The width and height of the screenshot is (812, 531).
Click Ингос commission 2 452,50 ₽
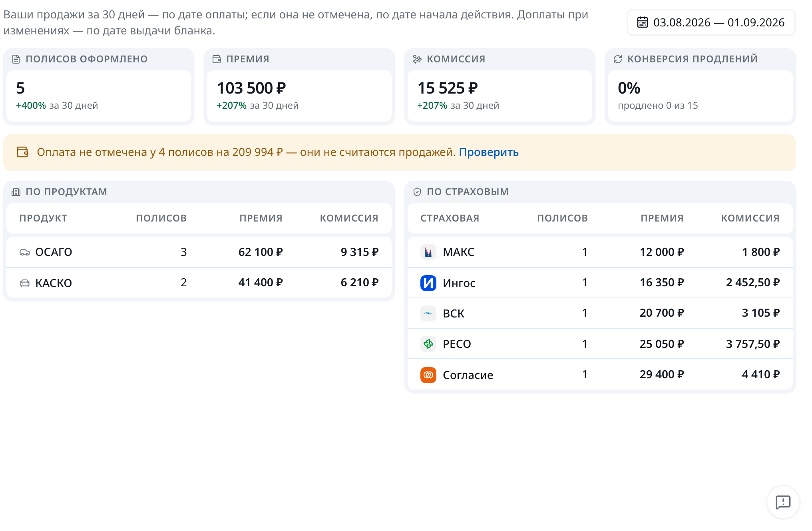click(753, 282)
